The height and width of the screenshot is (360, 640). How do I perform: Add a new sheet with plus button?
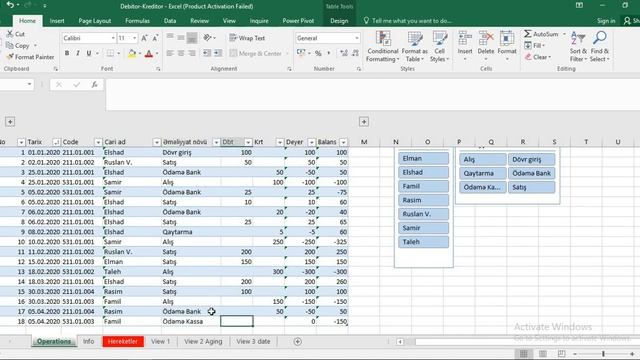(298, 342)
